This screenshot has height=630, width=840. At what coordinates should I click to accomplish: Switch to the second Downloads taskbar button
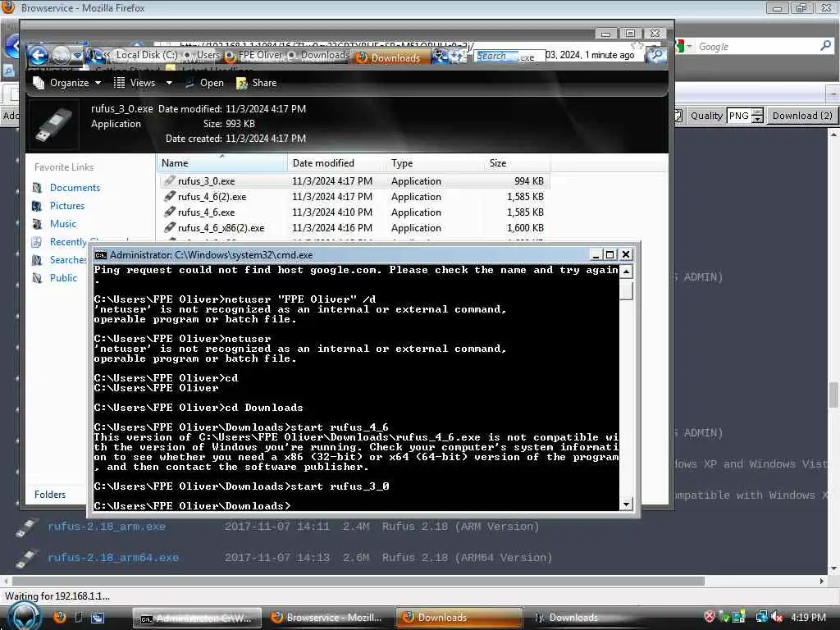[x=589, y=618]
